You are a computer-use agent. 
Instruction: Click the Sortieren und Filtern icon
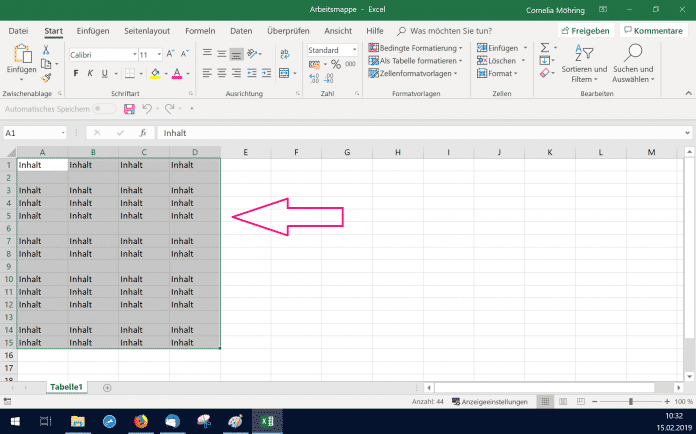point(585,55)
